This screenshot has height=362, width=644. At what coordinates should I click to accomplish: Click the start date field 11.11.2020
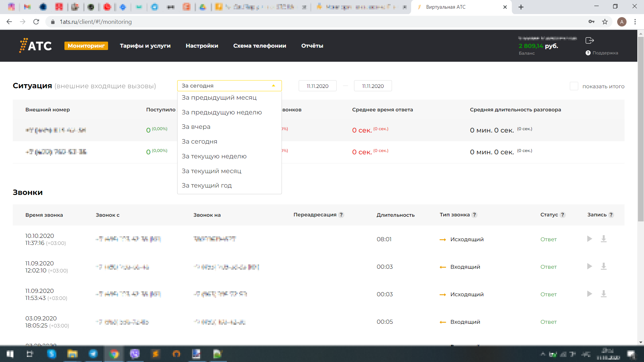coord(317,86)
